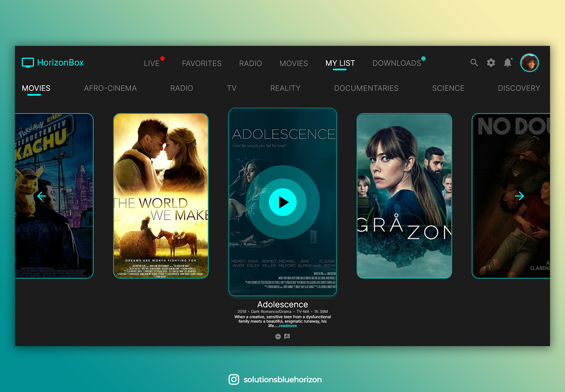565x392 pixels.
Task: Open the DOWNLOADS tab
Action: point(397,63)
